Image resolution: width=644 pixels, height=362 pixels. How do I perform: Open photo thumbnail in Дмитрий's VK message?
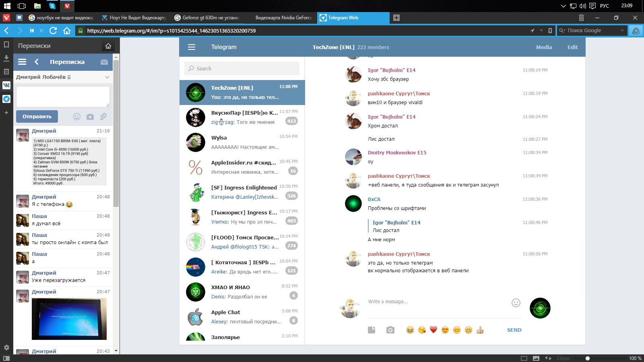[69, 319]
